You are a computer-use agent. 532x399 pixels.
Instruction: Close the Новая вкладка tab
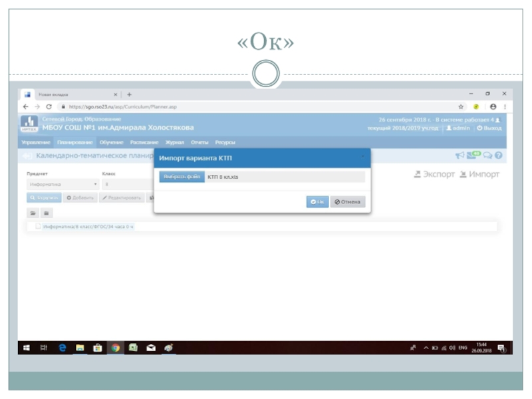tap(115, 94)
